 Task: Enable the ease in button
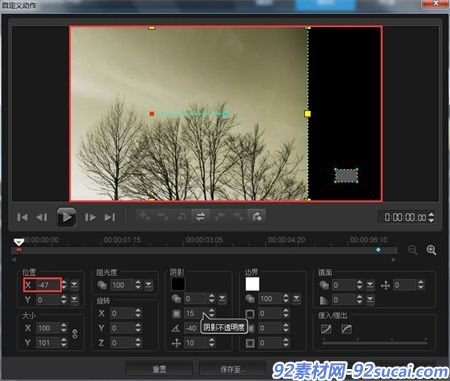(326, 329)
